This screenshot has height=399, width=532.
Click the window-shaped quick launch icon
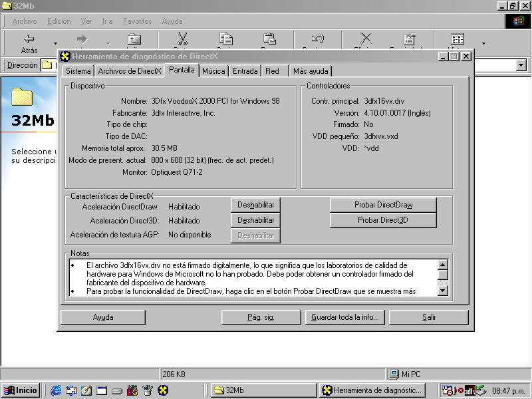point(102,390)
